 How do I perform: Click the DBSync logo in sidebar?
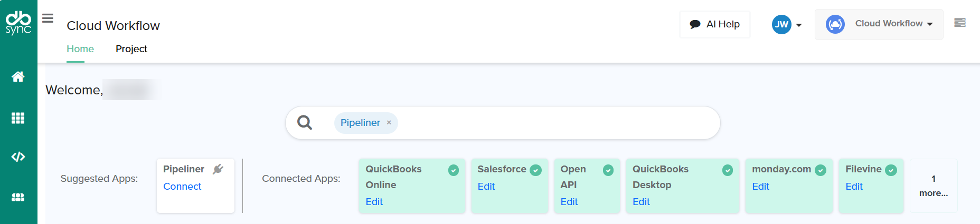click(x=18, y=23)
